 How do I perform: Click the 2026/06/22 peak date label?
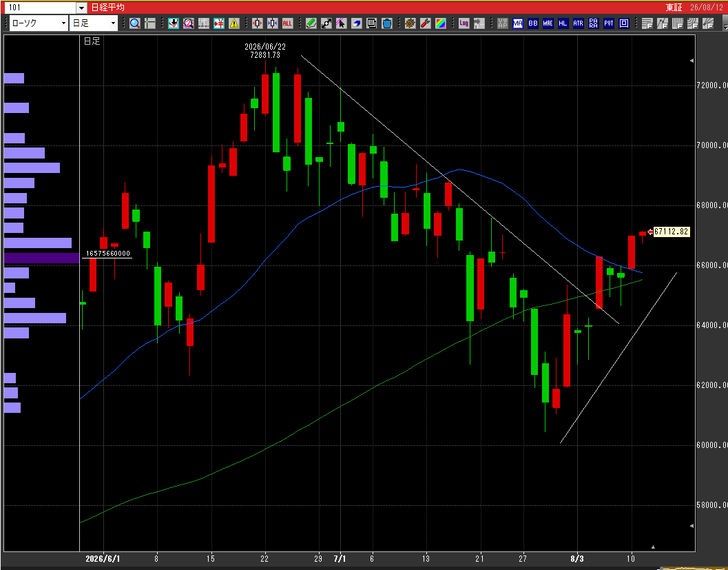point(265,47)
